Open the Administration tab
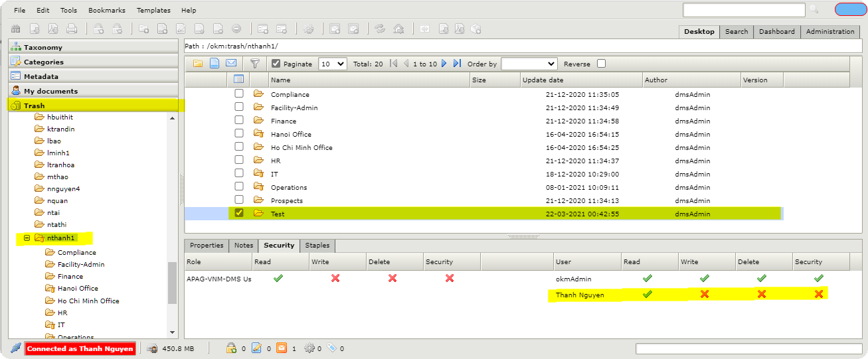The image size is (868, 359). 829,31
